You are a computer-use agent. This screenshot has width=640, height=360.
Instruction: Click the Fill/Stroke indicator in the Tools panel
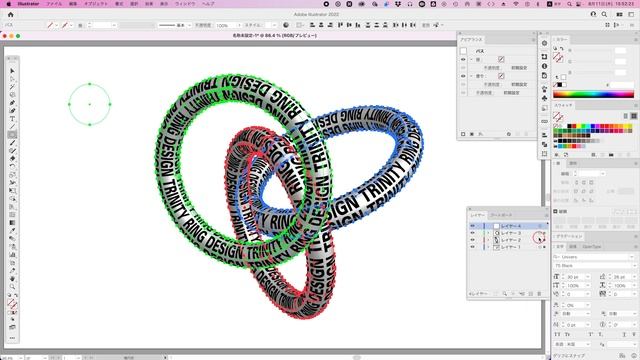pyautogui.click(x=12, y=304)
